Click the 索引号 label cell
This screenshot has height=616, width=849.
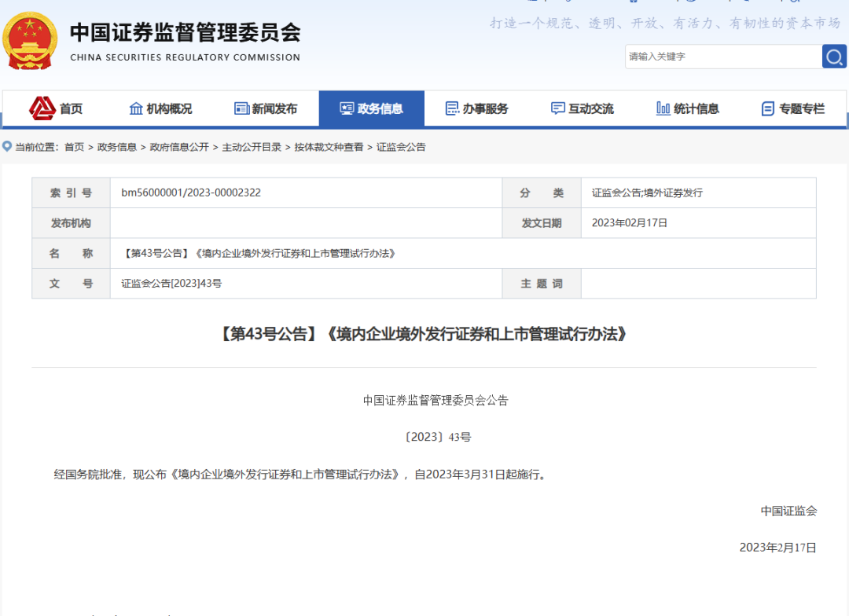click(71, 192)
